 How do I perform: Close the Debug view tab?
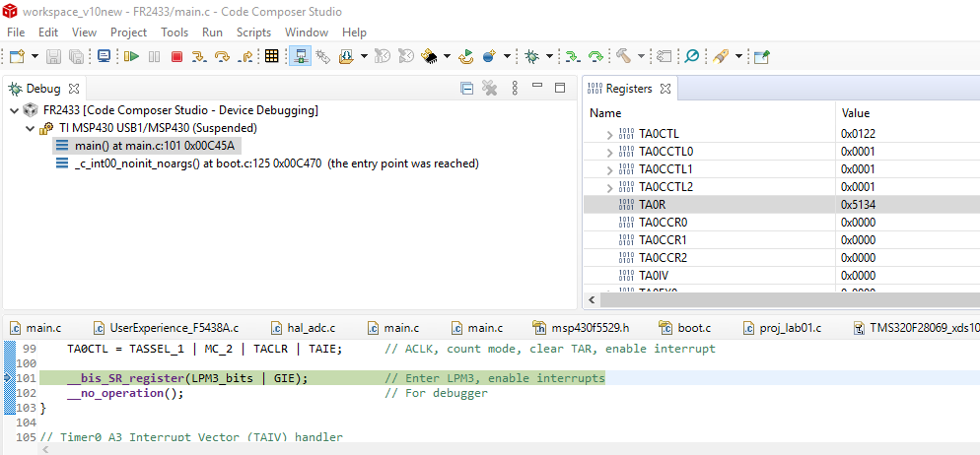point(74,89)
